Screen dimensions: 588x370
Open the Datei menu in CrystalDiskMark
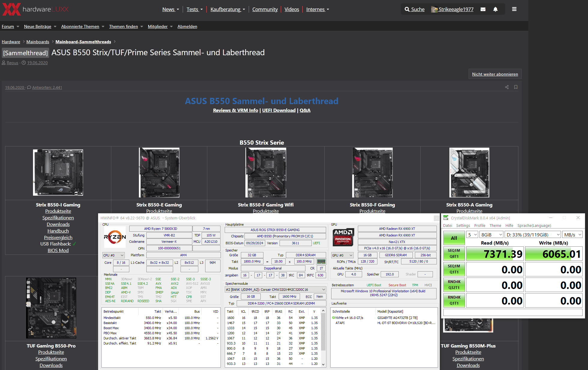448,226
